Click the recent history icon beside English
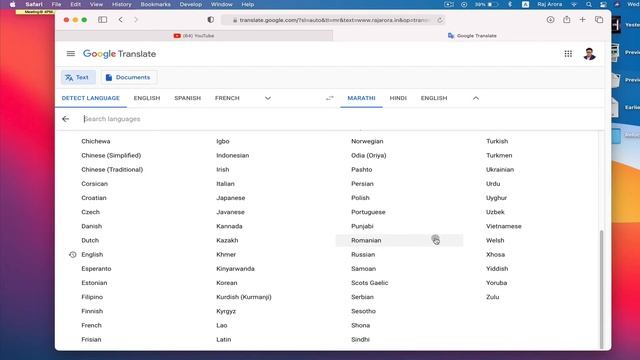Image resolution: width=640 pixels, height=360 pixels. 72,255
